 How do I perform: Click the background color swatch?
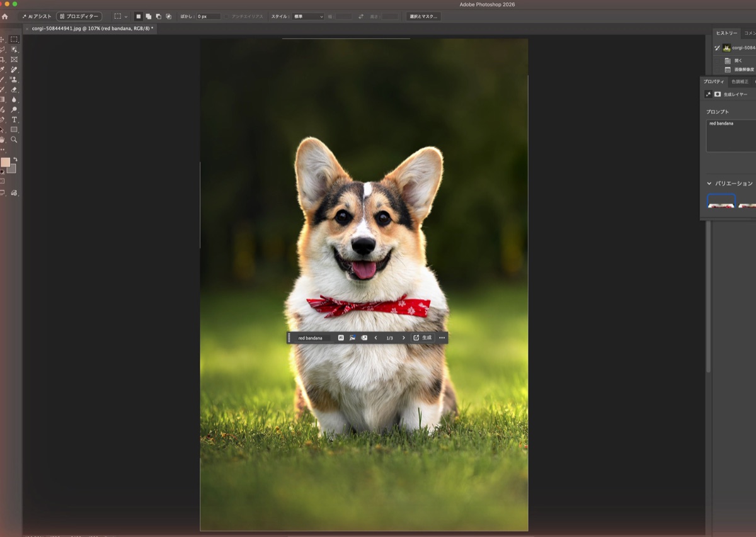click(12, 169)
